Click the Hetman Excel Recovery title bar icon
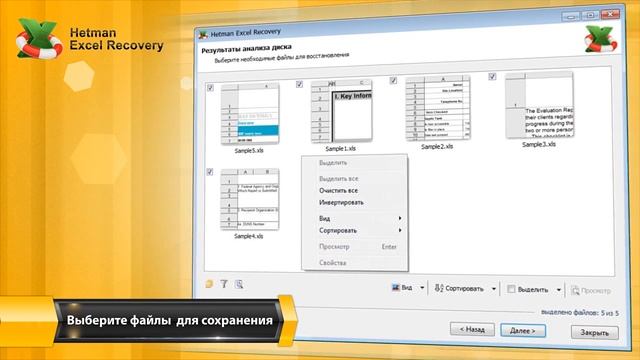Viewport: 640px width, 360px height. click(203, 35)
